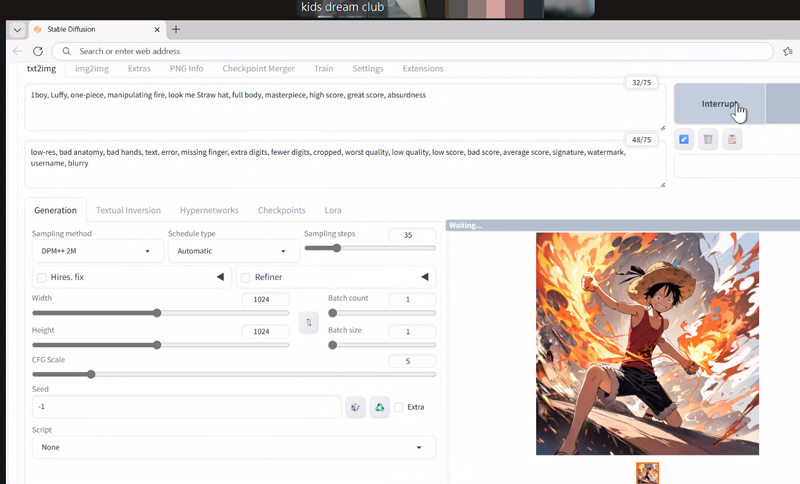Swap width and height values
800x484 pixels.
(x=309, y=322)
